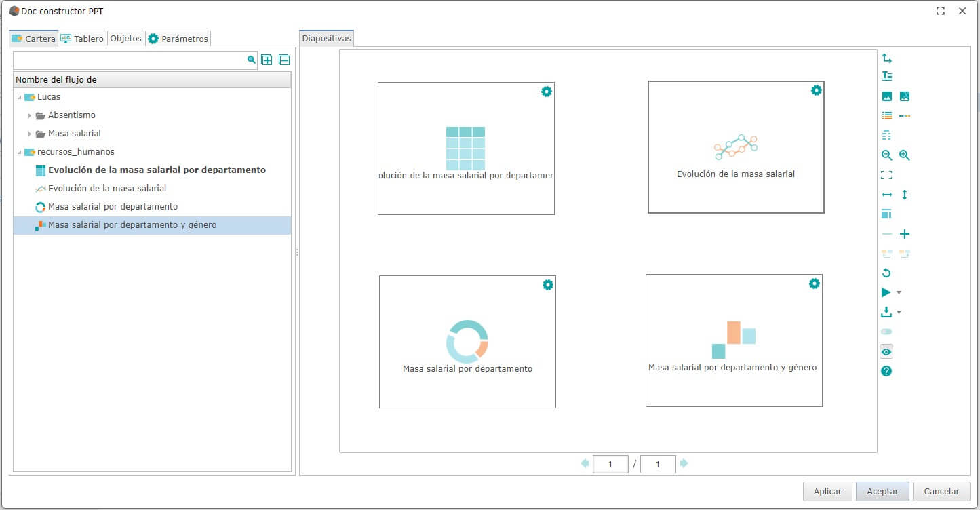The width and height of the screenshot is (980, 510).
Task: Click the collapse all minus icon above tree
Action: coord(284,60)
